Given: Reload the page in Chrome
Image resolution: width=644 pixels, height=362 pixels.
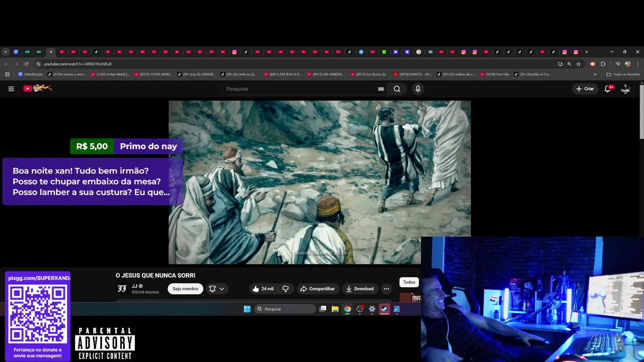Looking at the screenshot, I should click(x=26, y=64).
